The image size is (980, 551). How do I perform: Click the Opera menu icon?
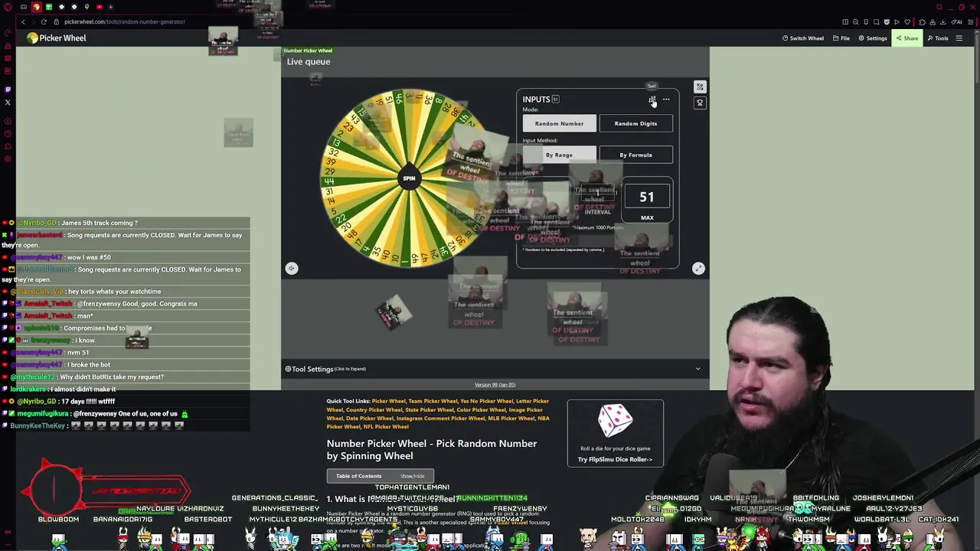click(x=8, y=7)
